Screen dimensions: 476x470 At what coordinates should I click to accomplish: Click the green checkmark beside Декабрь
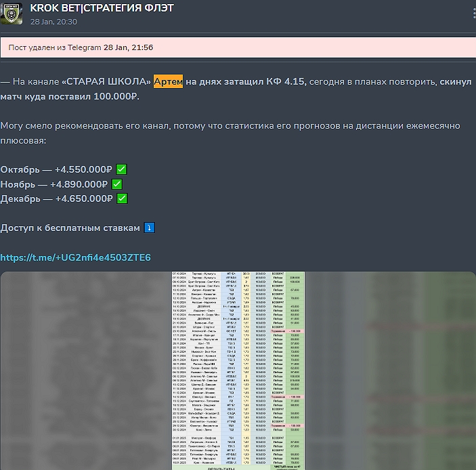point(123,198)
